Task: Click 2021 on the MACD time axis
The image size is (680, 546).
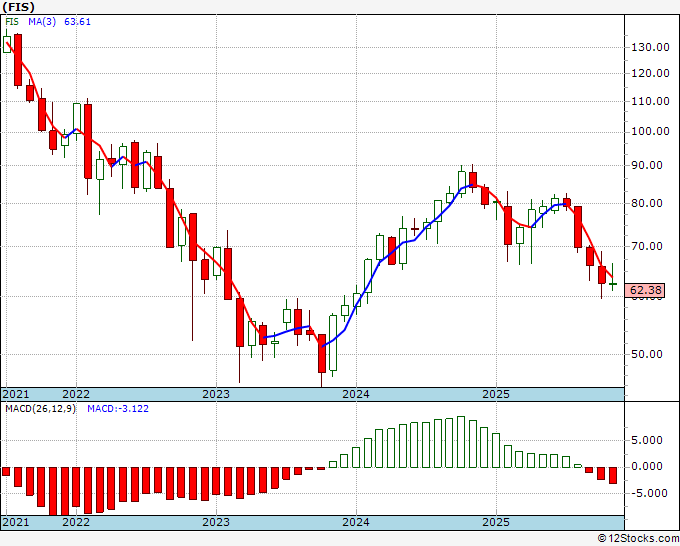Action: point(16,522)
